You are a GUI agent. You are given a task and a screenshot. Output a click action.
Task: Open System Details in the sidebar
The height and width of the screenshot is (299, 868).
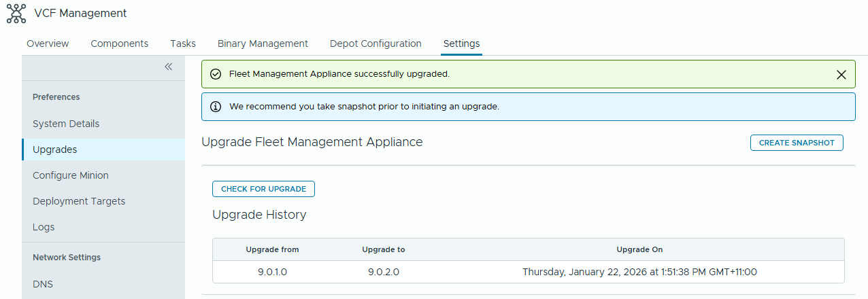pyautogui.click(x=66, y=124)
